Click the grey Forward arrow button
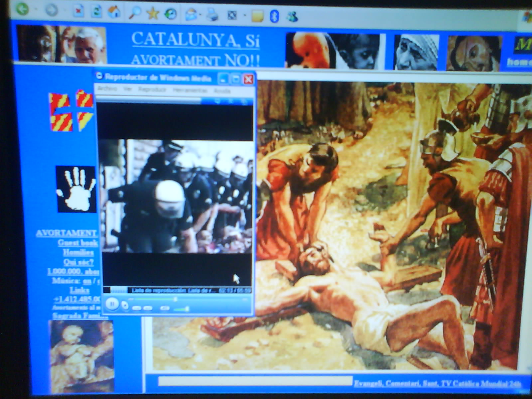This screenshot has width=532, height=399. pyautogui.click(x=52, y=11)
